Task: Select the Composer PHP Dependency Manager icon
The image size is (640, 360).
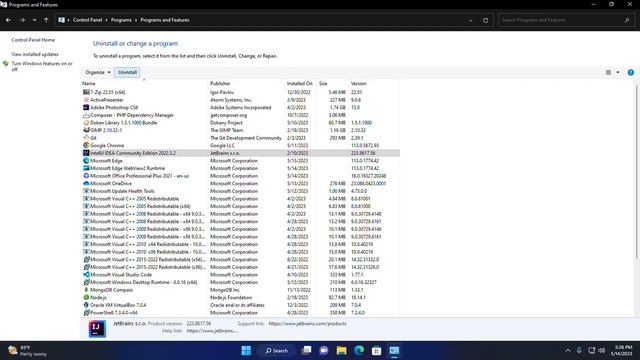Action: 86,115
